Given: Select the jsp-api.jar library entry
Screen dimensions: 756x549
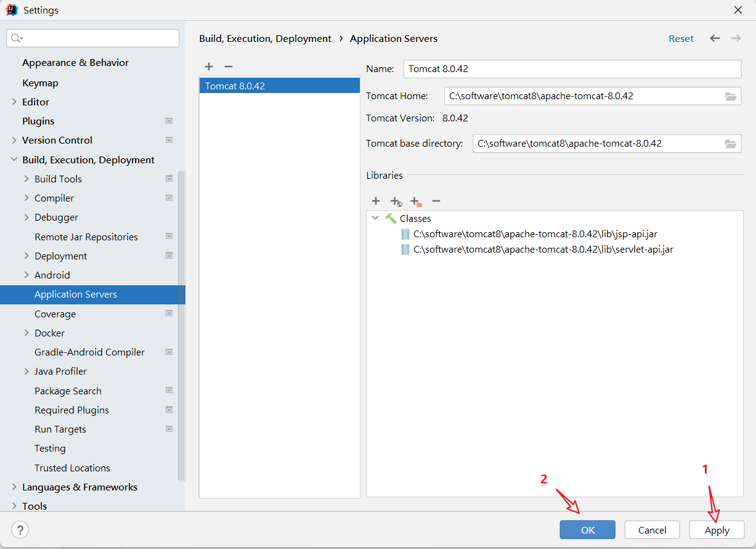Looking at the screenshot, I should (535, 234).
